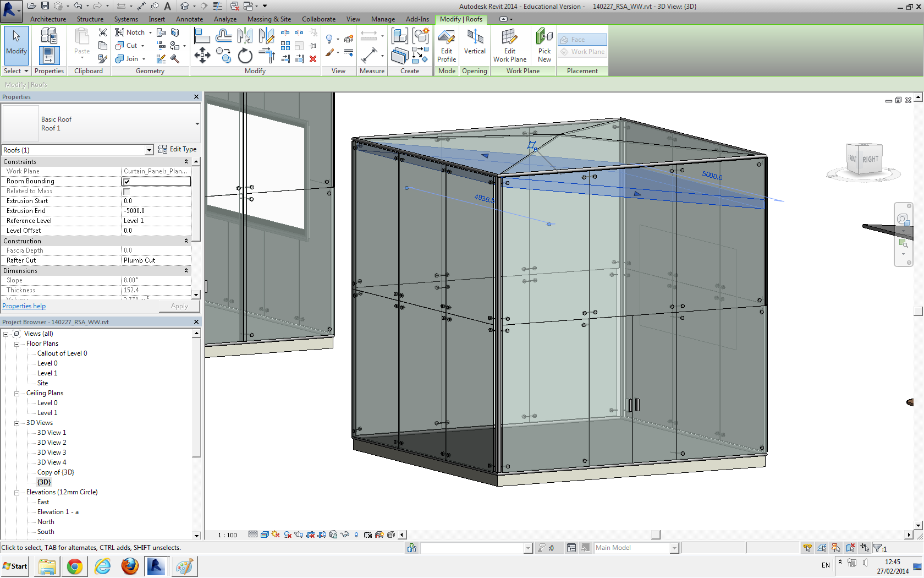The height and width of the screenshot is (578, 924).
Task: Click the Extrusion End value field
Action: pos(156,211)
